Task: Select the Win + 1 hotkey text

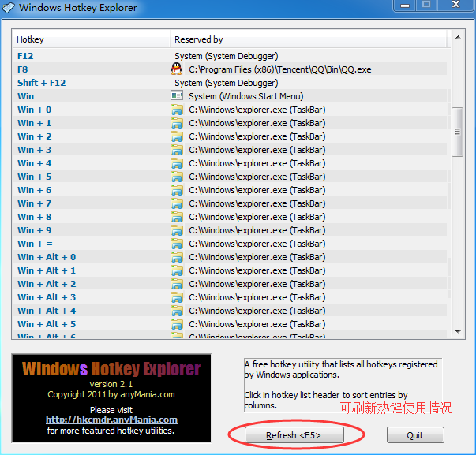Action: (x=34, y=123)
